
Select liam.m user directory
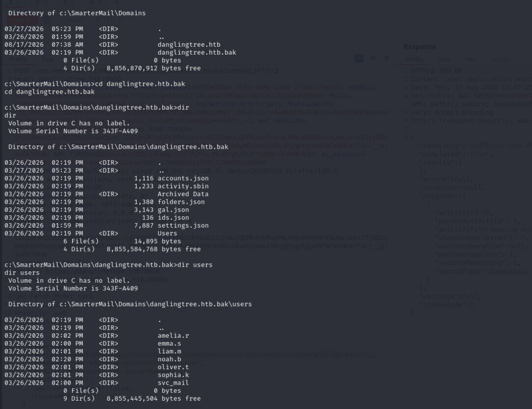[x=169, y=351]
